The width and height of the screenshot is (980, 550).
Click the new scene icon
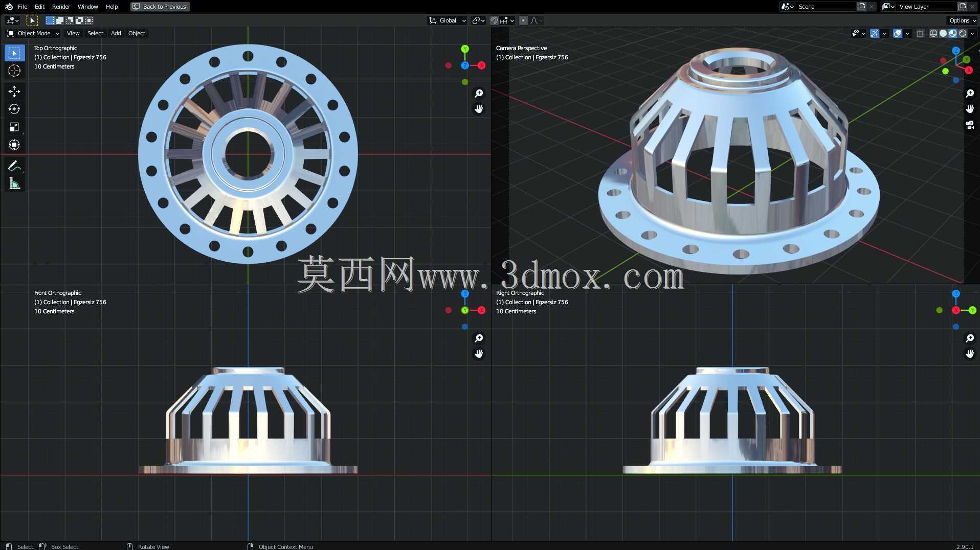pos(861,7)
